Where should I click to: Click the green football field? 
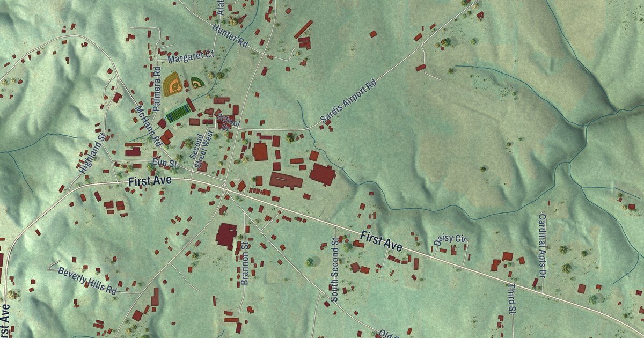click(x=178, y=113)
